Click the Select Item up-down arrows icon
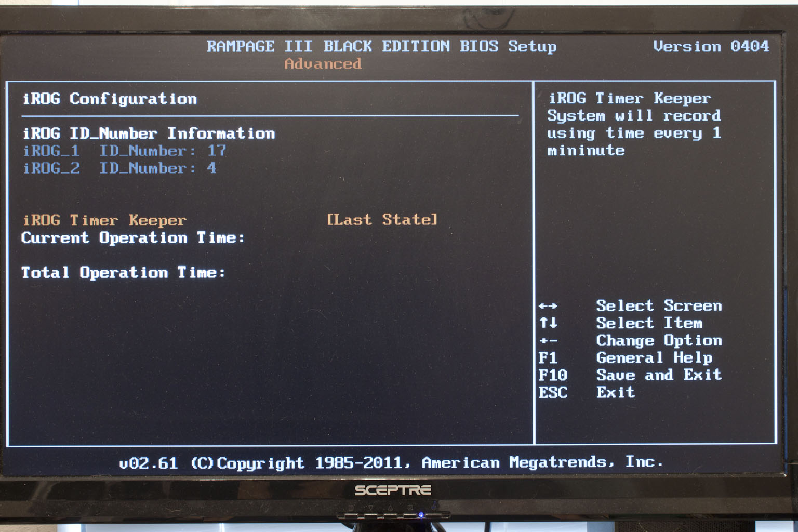This screenshot has width=798, height=532. point(548,323)
